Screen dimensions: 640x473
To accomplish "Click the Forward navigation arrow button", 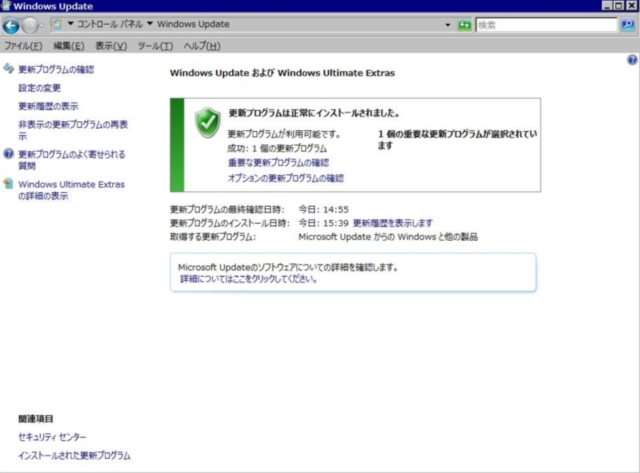I will click(30, 26).
